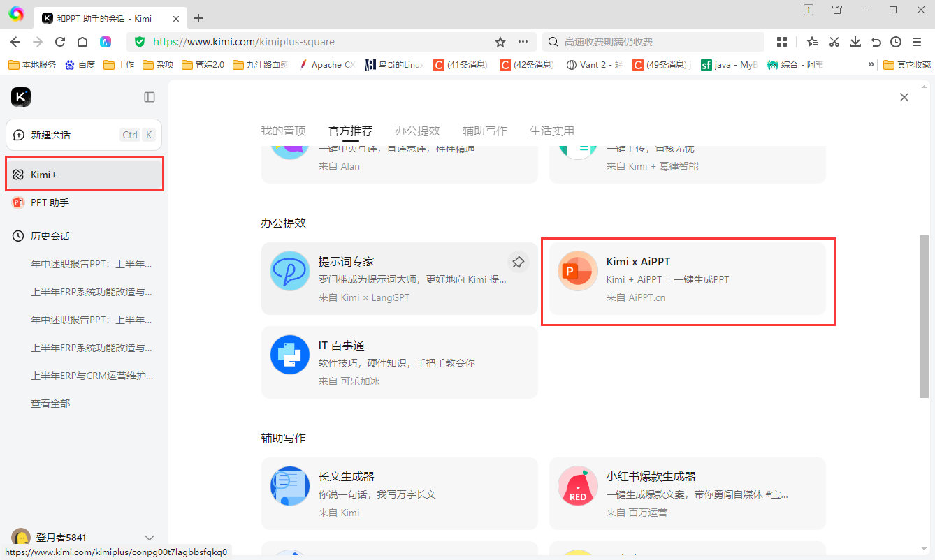This screenshot has width=935, height=560.
Task: Click the scissors screenshot icon
Action: 834,42
